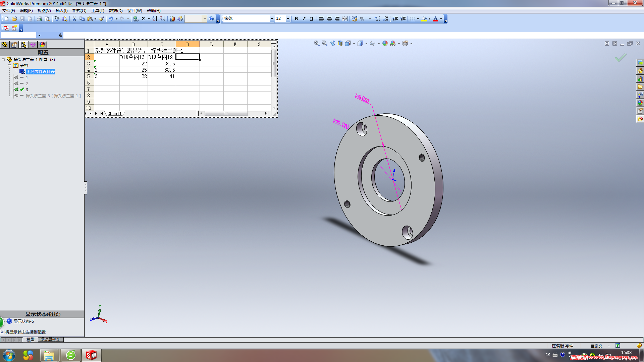
Task: Open the font size dropdown
Action: (287, 19)
